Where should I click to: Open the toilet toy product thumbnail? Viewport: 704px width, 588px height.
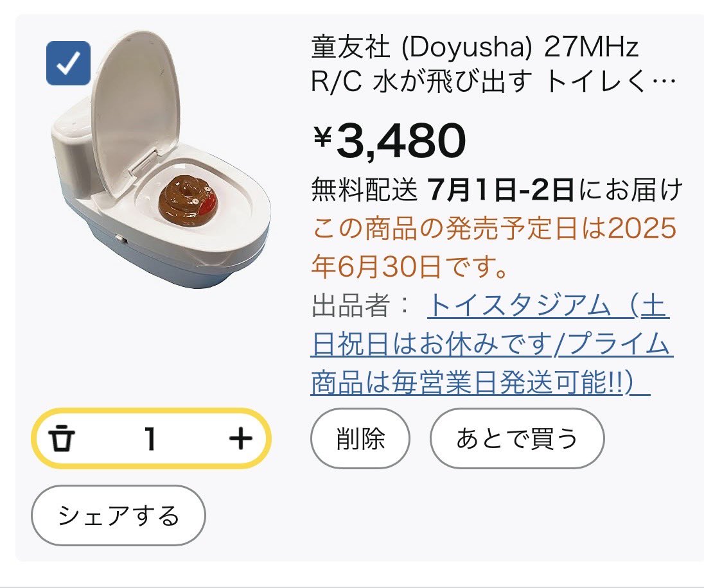[x=160, y=159]
